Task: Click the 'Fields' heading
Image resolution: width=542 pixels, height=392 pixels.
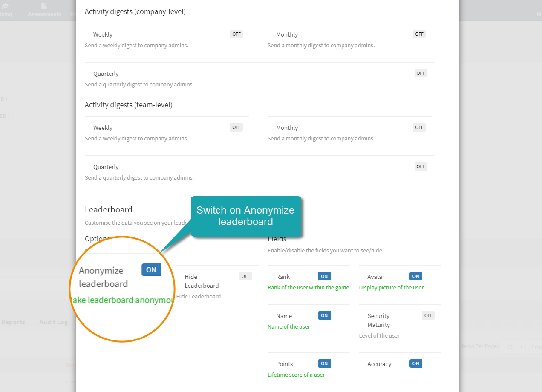Action: (x=277, y=239)
